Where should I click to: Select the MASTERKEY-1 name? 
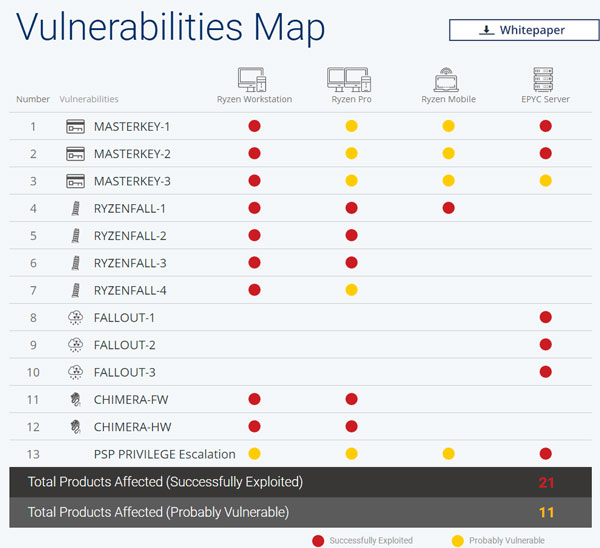[x=132, y=127]
